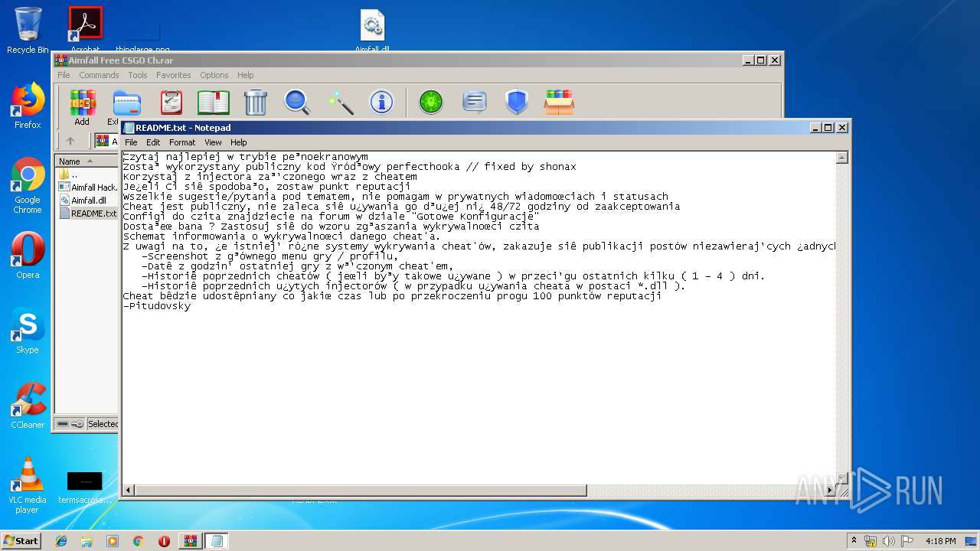Click the VirusScan green bug icon

tap(431, 102)
